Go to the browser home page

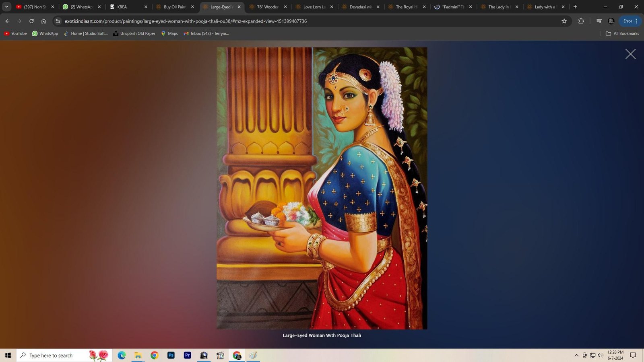[x=43, y=21]
